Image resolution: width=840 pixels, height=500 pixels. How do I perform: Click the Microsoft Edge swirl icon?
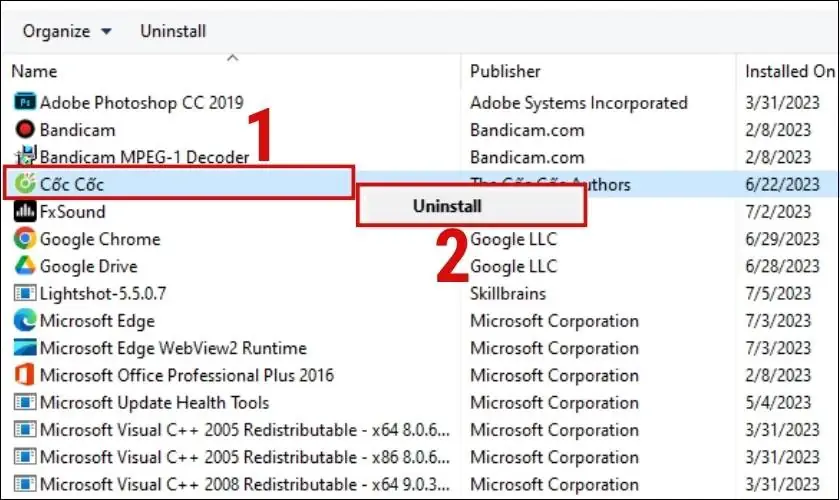(25, 320)
